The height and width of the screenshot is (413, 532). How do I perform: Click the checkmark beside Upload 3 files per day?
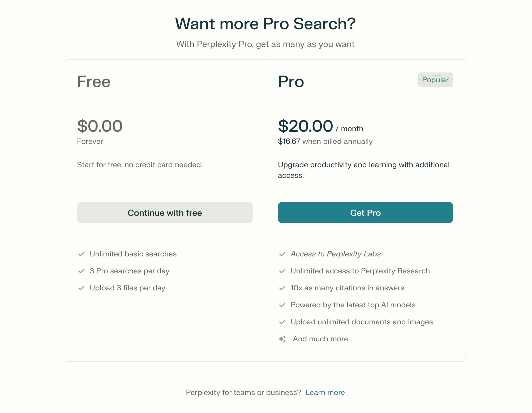[81, 288]
